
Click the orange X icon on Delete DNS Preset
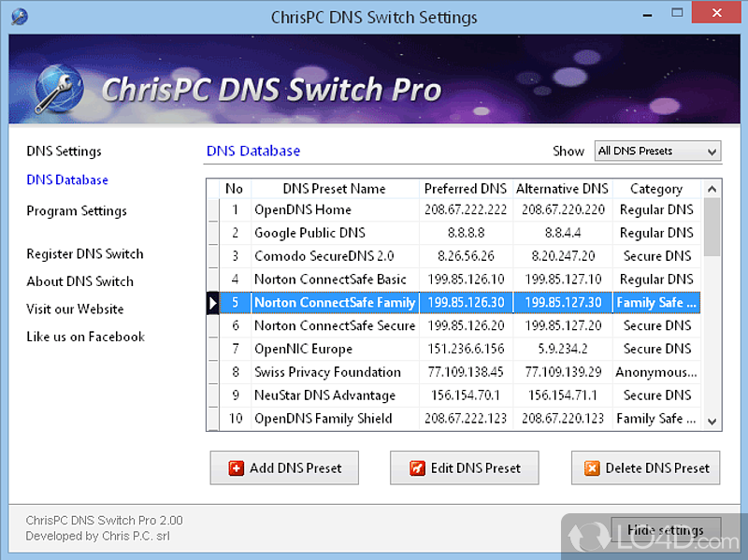tap(592, 468)
